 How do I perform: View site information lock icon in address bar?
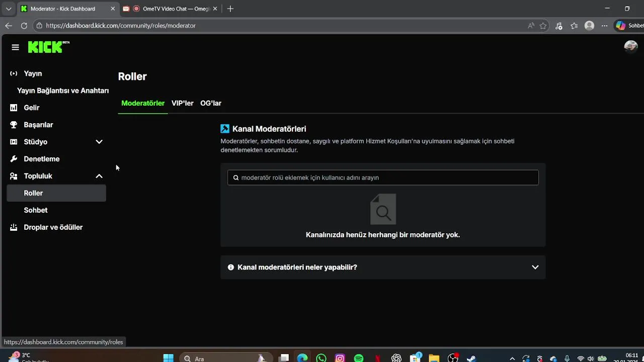tap(39, 26)
